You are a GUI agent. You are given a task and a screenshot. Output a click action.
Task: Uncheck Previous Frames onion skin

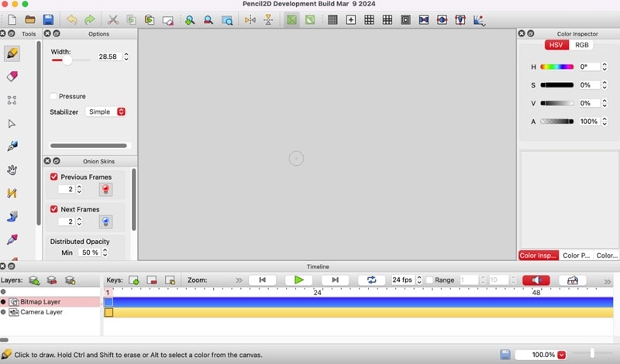pos(53,177)
